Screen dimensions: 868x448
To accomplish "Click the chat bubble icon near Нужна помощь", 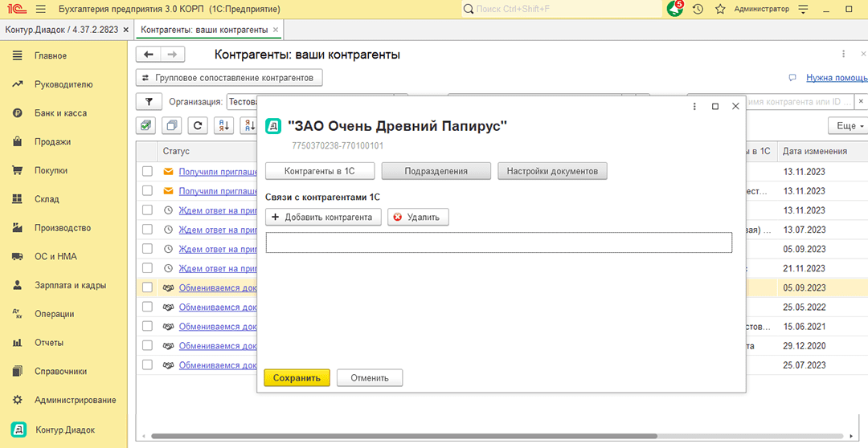I will [792, 78].
